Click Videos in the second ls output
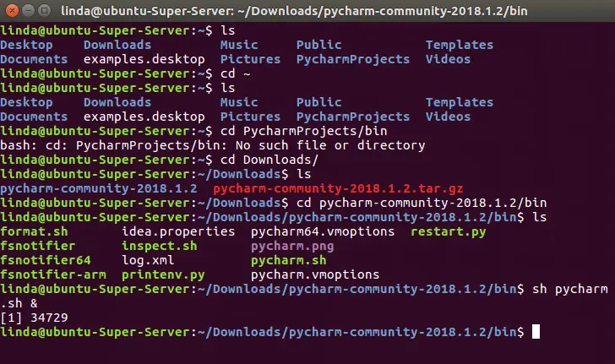The height and width of the screenshot is (364, 615). tap(449, 117)
